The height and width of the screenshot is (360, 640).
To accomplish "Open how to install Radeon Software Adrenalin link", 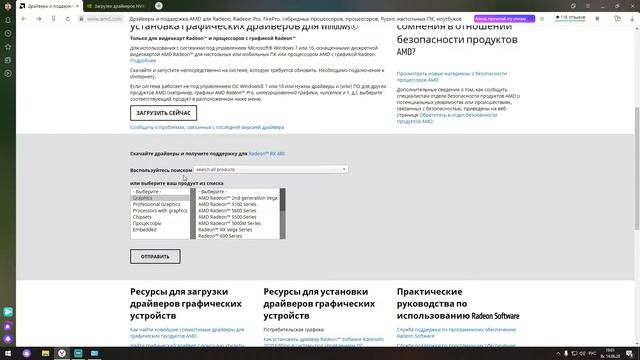I will click(324, 342).
